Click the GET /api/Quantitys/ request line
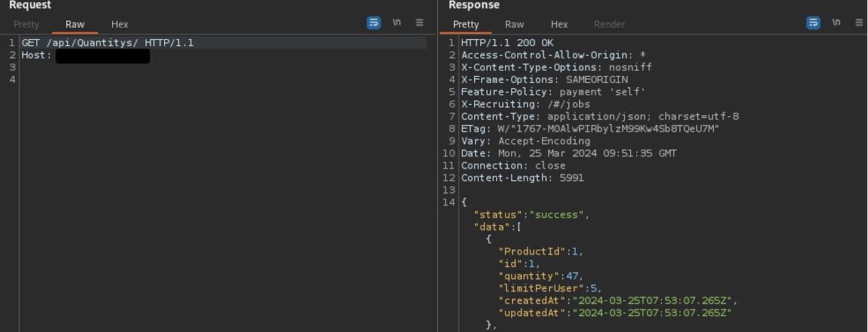This screenshot has height=332, width=868. pos(108,43)
